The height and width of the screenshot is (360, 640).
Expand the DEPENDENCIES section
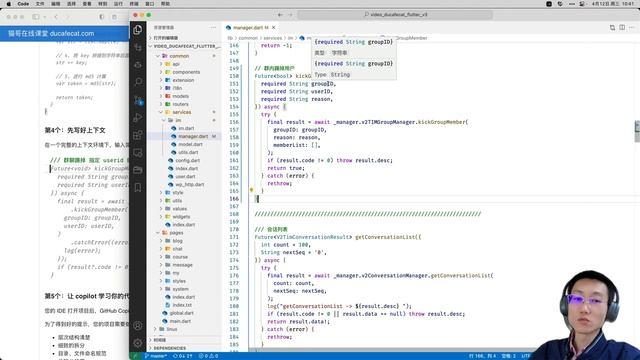(x=184, y=348)
